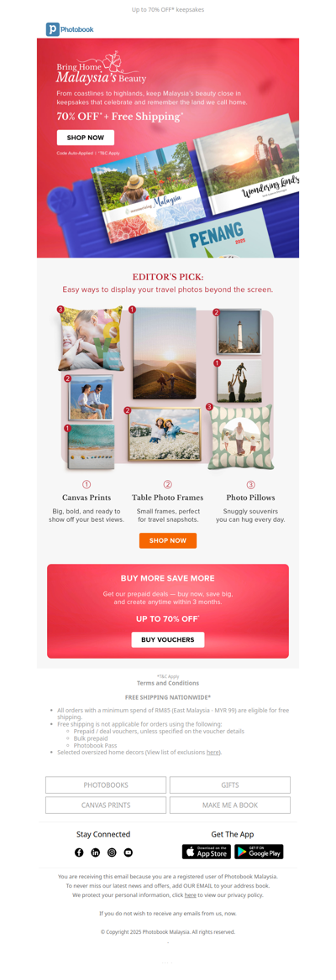Open the LinkedIn social icon
The height and width of the screenshot is (980, 336).
click(x=95, y=852)
